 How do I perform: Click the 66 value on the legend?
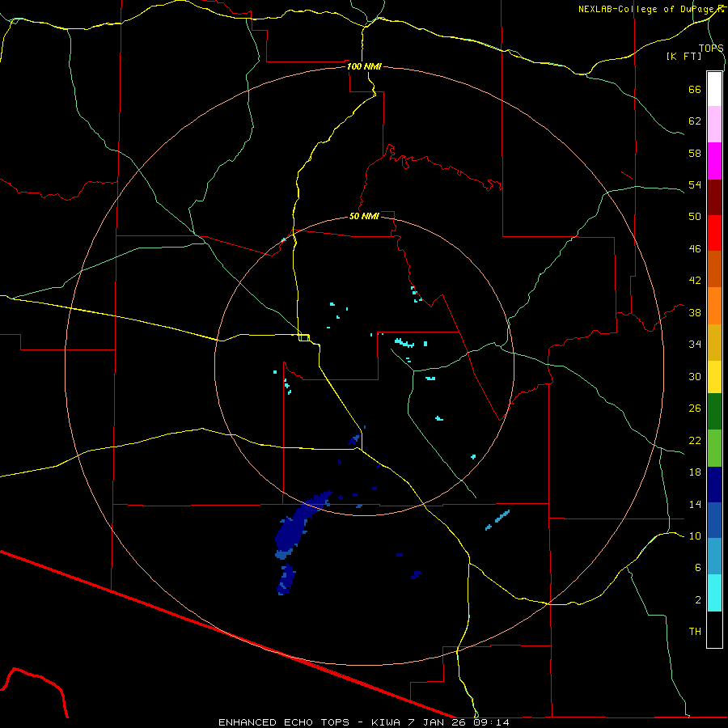[695, 89]
